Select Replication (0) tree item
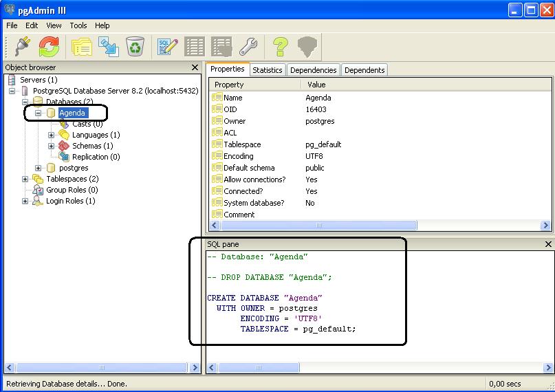This screenshot has width=555, height=392. (96, 157)
